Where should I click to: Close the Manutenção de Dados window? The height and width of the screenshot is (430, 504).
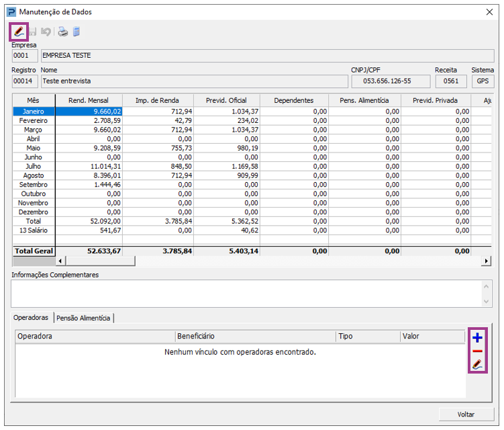(x=489, y=11)
